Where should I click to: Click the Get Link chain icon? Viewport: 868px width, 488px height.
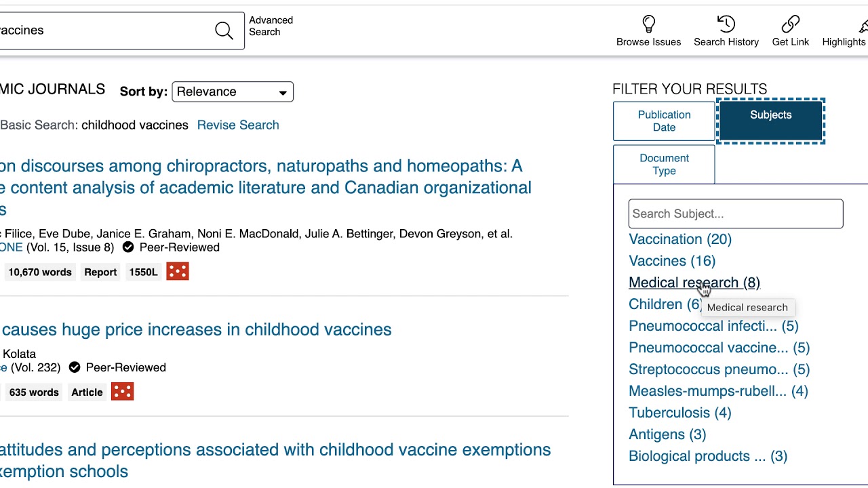coord(790,25)
